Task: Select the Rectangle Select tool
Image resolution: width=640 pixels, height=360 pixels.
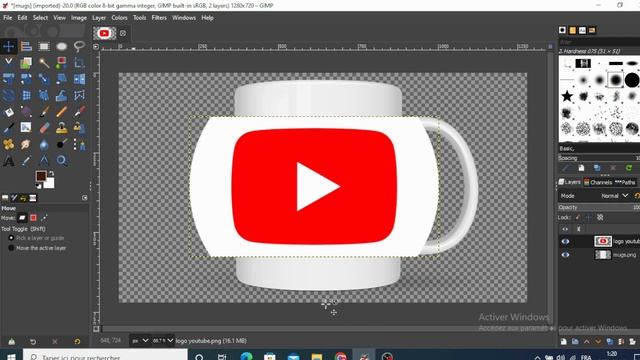Action: coord(44,46)
